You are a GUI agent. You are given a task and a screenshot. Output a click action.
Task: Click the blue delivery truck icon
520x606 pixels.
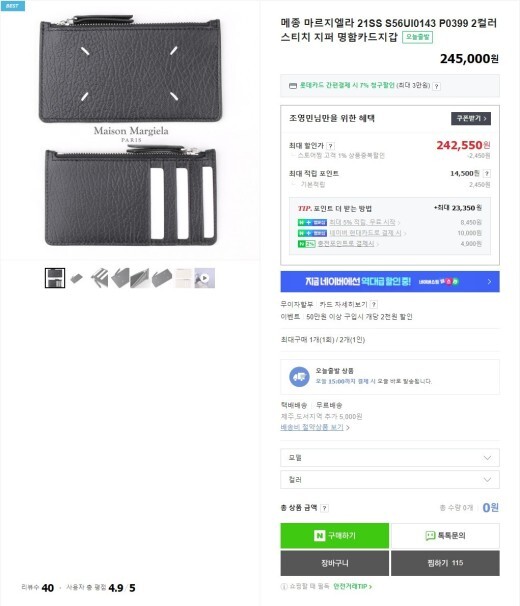299,377
